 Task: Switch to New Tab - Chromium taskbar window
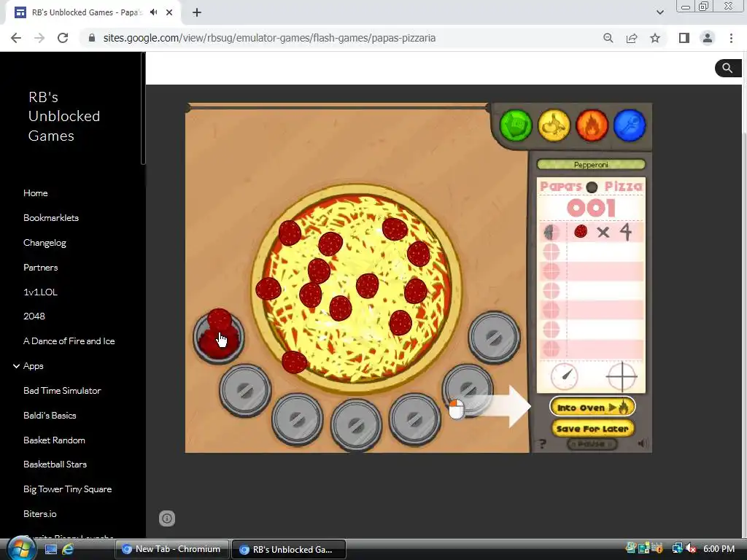coord(172,549)
